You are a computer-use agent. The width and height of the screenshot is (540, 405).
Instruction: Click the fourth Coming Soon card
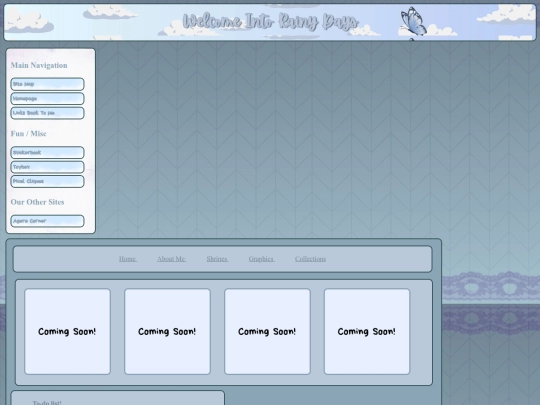(x=367, y=331)
